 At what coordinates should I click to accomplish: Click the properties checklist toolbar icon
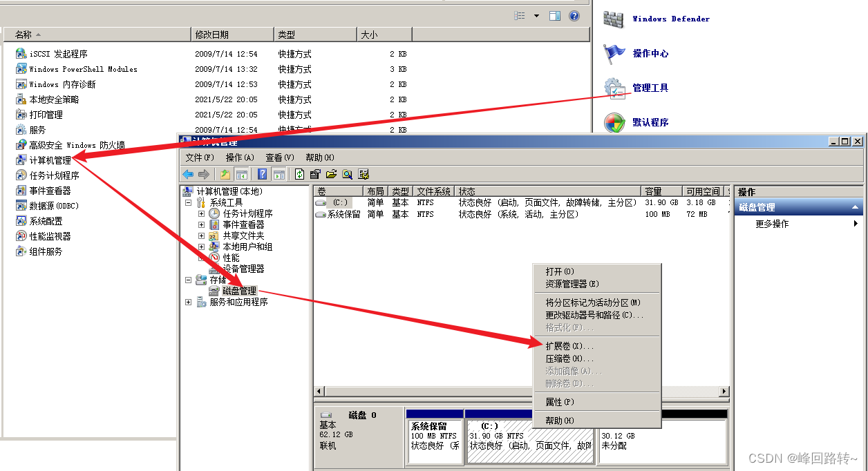point(316,174)
